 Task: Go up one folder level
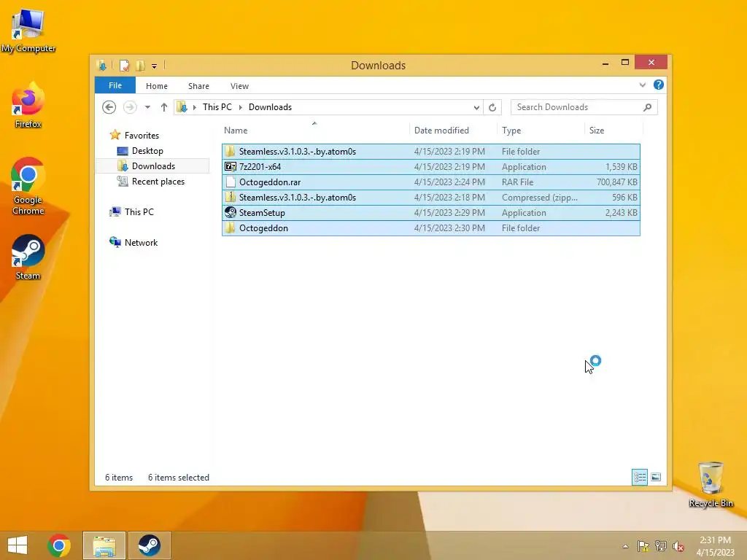pos(164,107)
